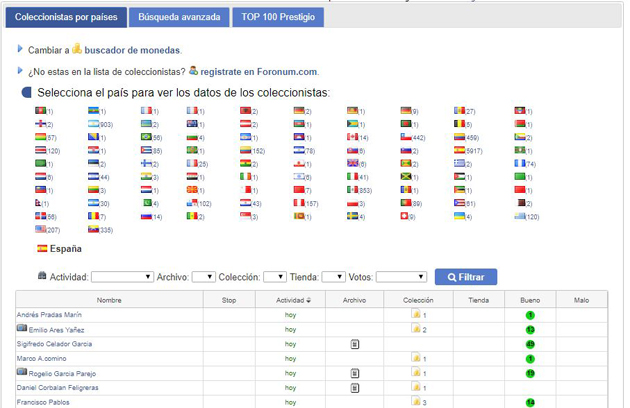The image size is (630, 408).
Task: Expand the Colección filter dropdown
Action: [275, 277]
